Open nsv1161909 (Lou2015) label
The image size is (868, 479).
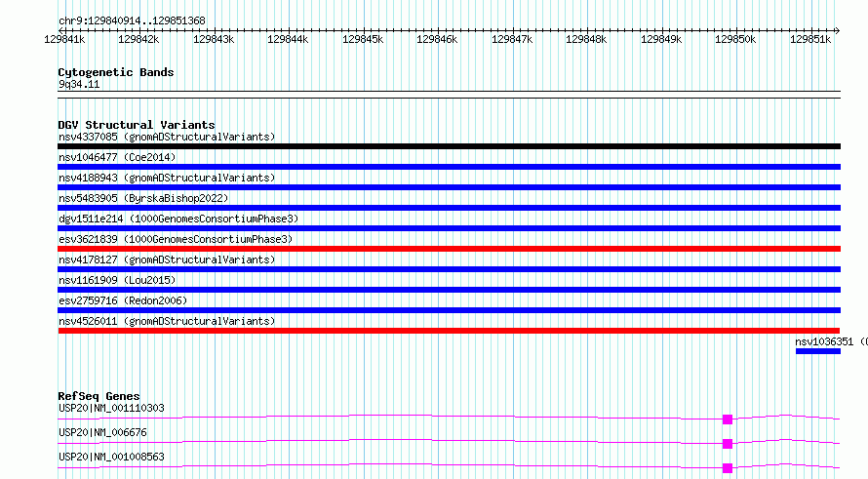[117, 280]
